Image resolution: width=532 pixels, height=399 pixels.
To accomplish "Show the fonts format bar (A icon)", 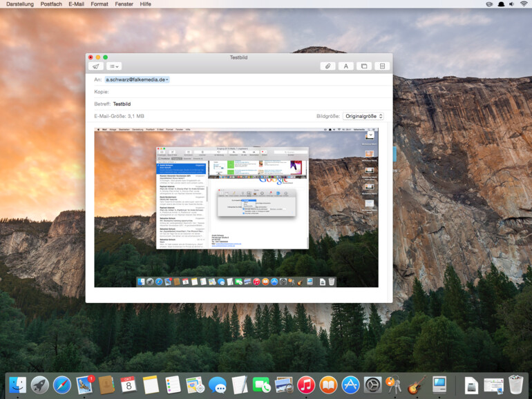I will [x=345, y=66].
